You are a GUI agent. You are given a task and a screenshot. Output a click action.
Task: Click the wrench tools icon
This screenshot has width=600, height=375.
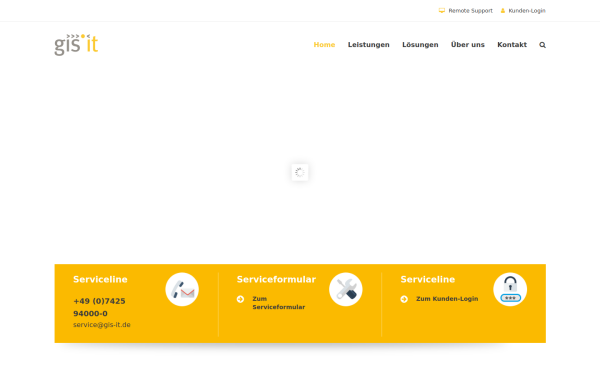tap(346, 289)
